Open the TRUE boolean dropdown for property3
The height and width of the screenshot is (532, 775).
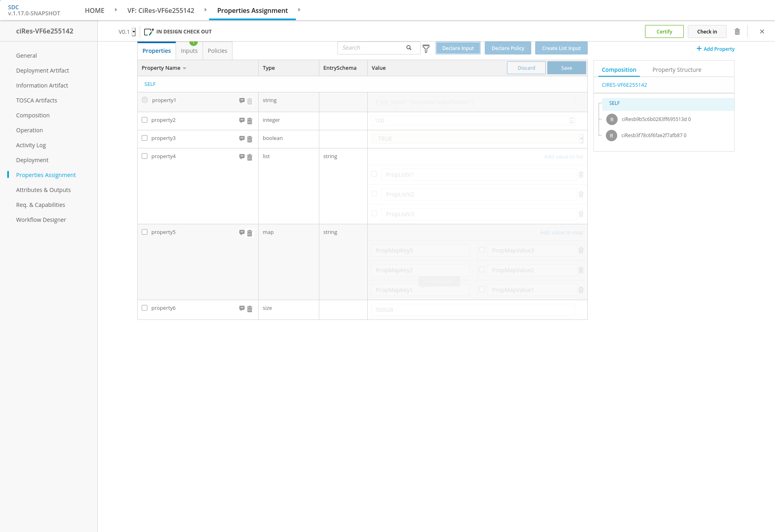(581, 139)
